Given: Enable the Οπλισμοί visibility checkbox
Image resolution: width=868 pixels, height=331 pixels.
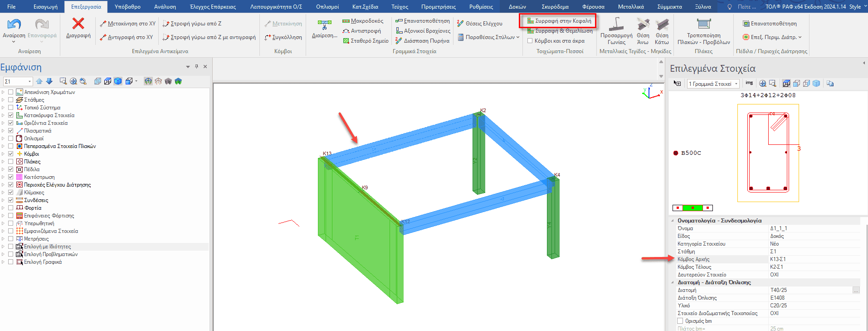Looking at the screenshot, I should point(11,138).
